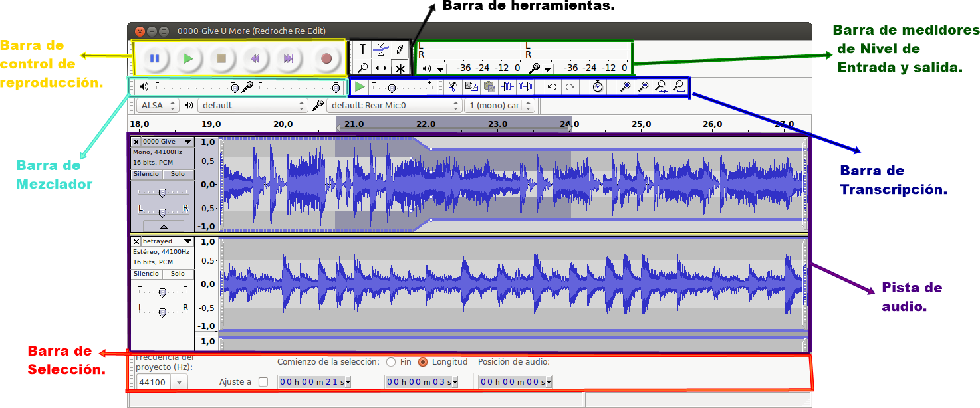Click the Fit project in window icon
Screen dimensions: 980x408
[680, 86]
